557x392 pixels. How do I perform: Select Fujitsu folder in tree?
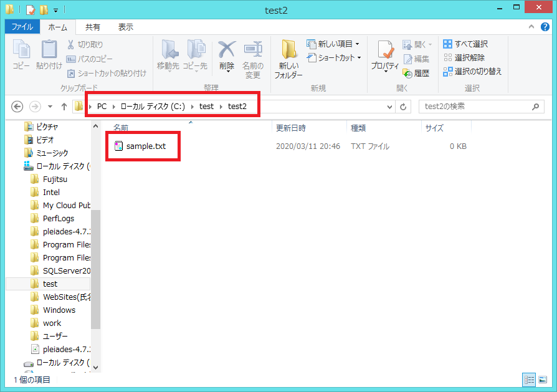pos(49,179)
